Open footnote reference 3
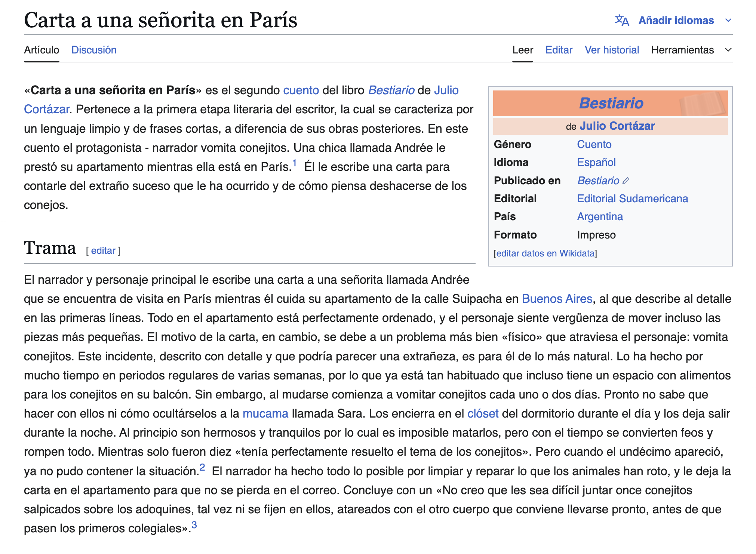The height and width of the screenshot is (554, 756). (x=194, y=525)
